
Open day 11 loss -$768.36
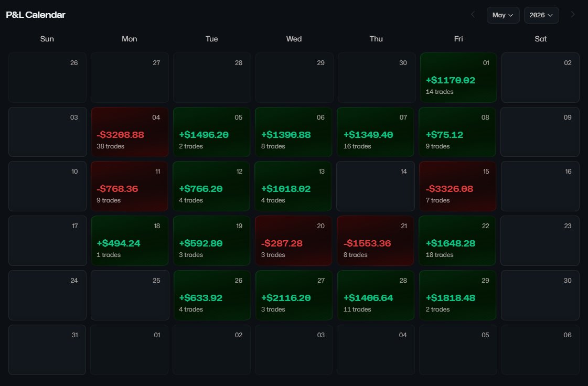tap(130, 186)
